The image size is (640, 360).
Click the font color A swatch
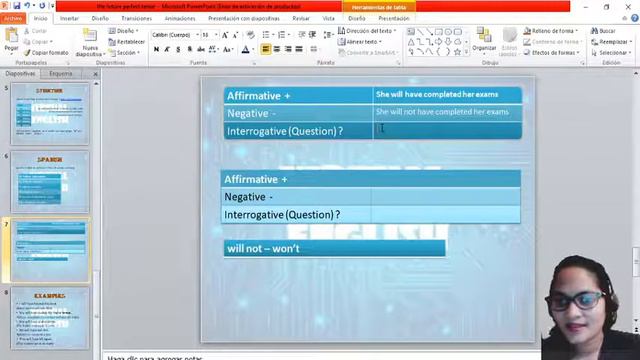click(x=245, y=50)
